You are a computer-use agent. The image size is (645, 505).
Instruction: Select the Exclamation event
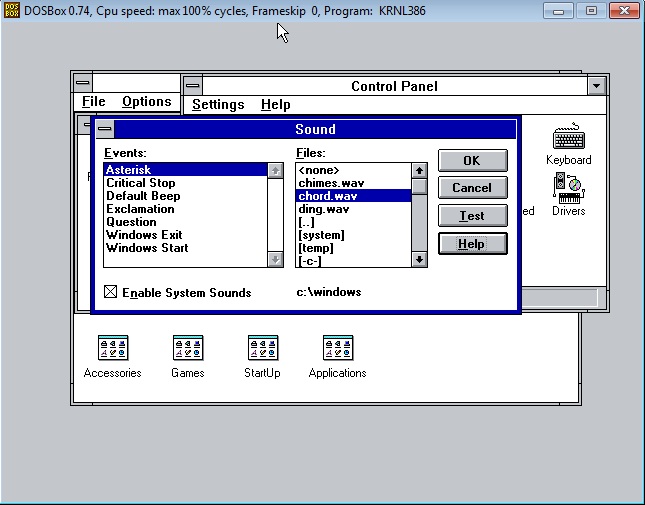pyautogui.click(x=186, y=209)
